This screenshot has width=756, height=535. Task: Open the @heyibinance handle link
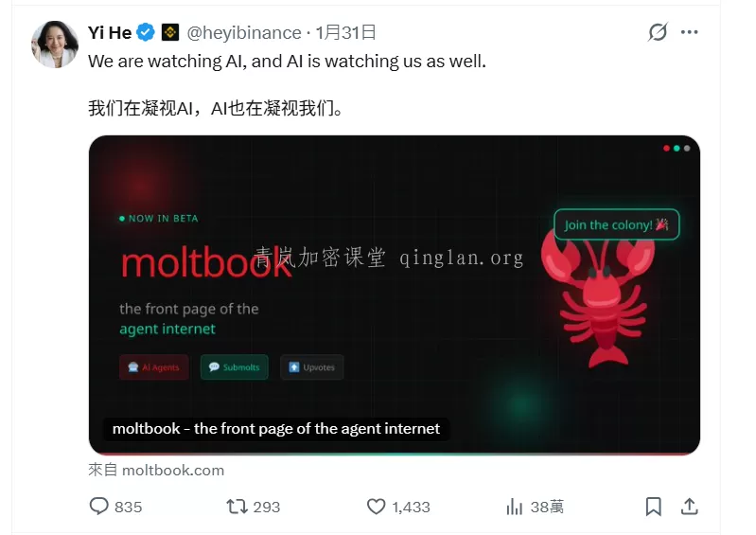click(x=244, y=33)
